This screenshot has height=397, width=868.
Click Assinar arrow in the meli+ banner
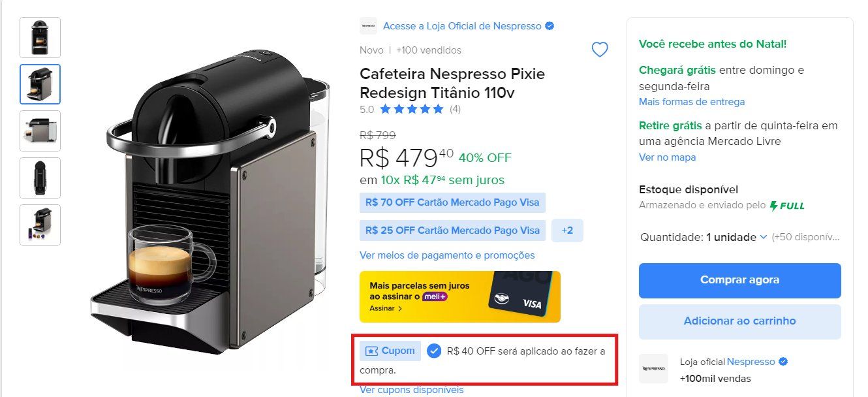[386, 308]
